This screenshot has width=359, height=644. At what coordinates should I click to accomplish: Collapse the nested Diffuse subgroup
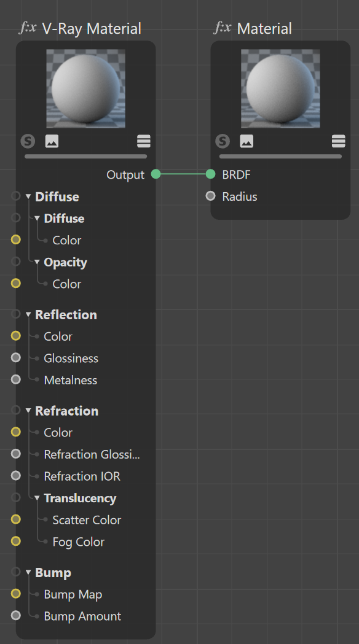point(37,219)
